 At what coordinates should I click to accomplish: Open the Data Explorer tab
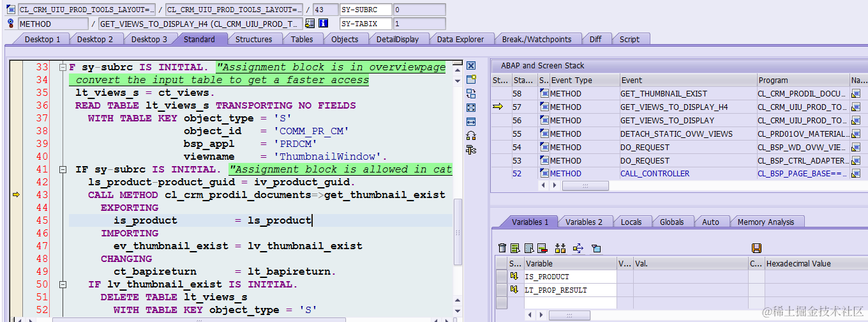(461, 40)
